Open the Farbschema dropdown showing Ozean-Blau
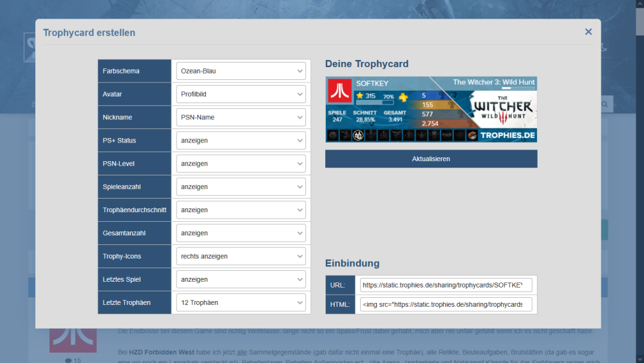This screenshot has height=363, width=644. pos(241,71)
